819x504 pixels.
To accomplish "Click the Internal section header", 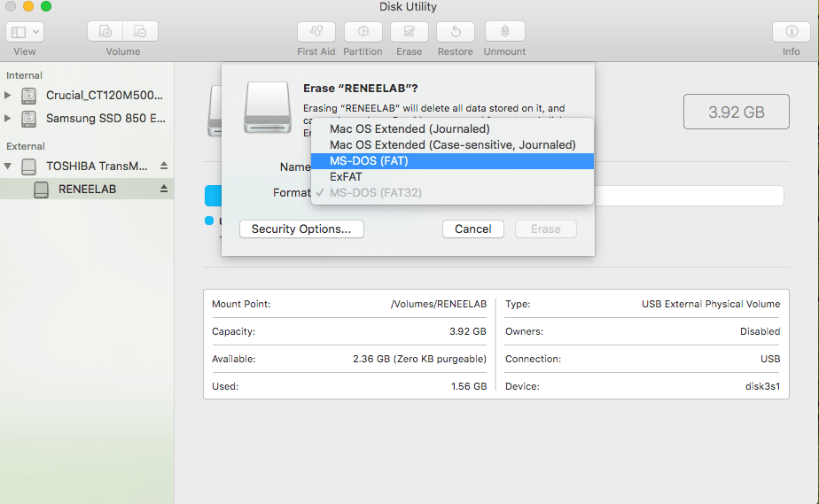I will (x=24, y=75).
